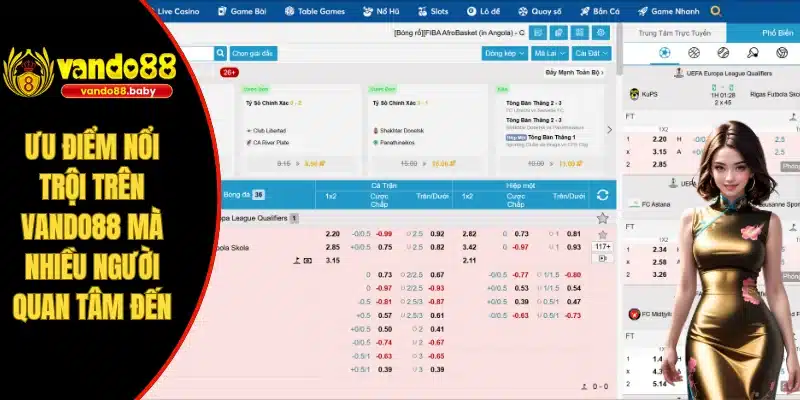Click the search button beside the input box
The image size is (800, 400).
click(x=220, y=53)
